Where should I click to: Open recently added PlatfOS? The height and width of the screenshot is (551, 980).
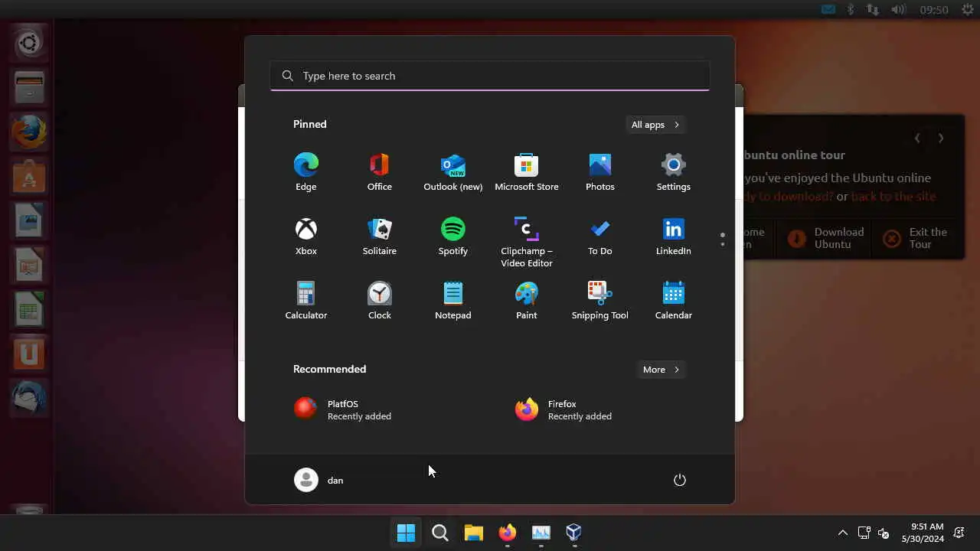[343, 409]
